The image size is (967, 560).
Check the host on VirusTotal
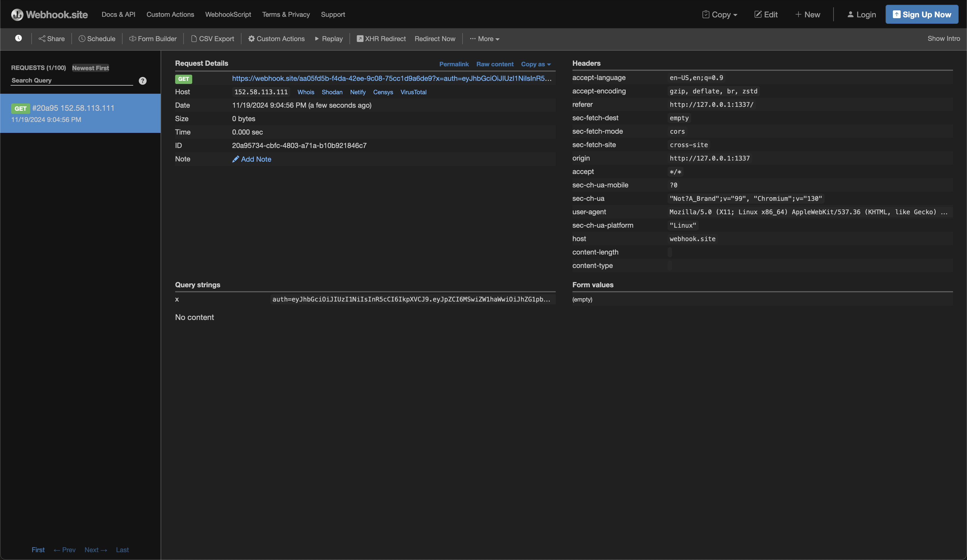coord(413,92)
